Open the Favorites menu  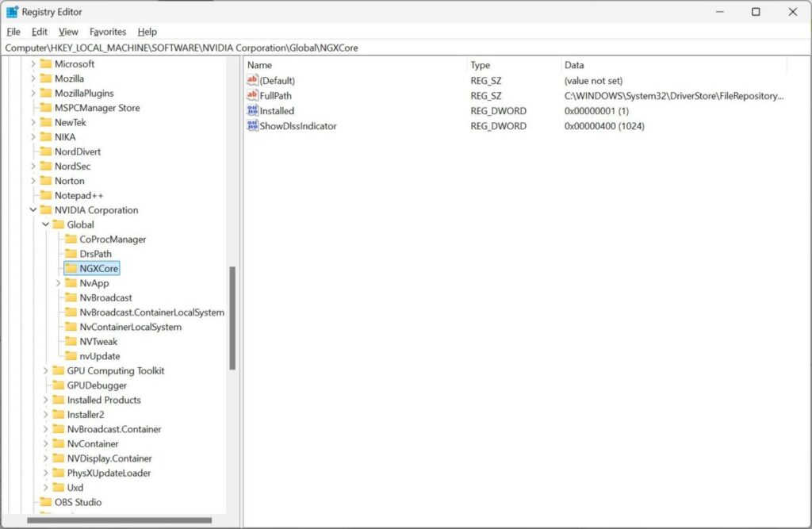click(108, 32)
